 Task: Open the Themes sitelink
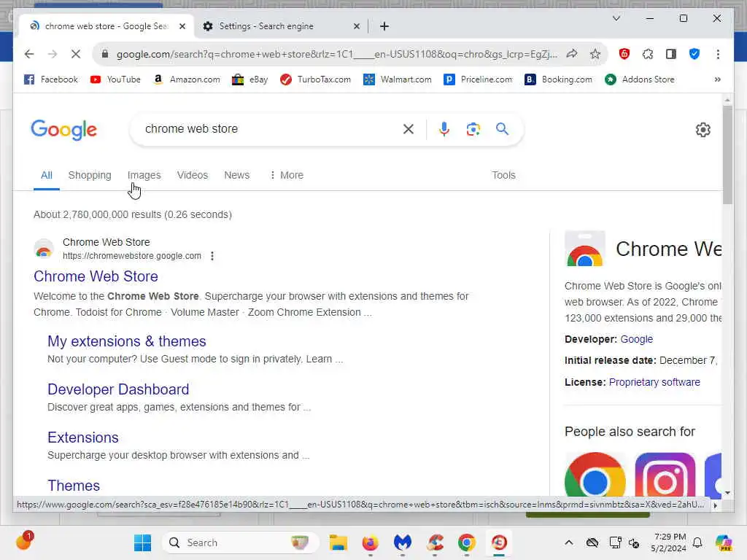click(x=74, y=486)
